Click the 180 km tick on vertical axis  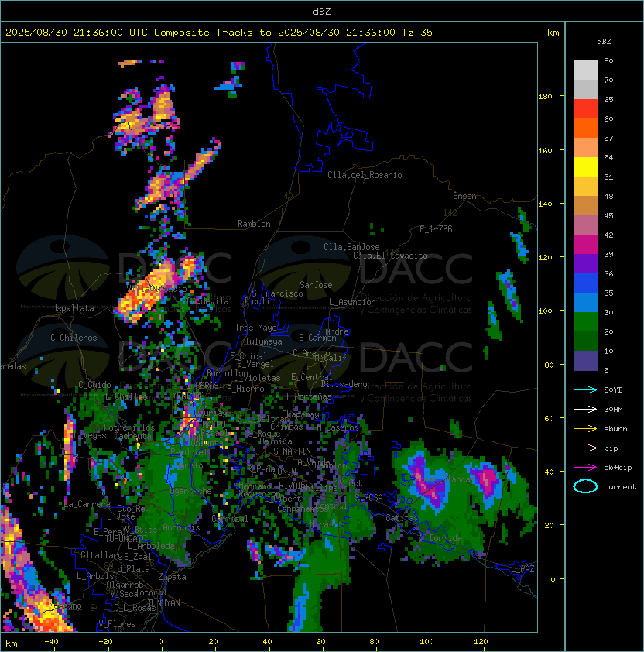tap(545, 97)
